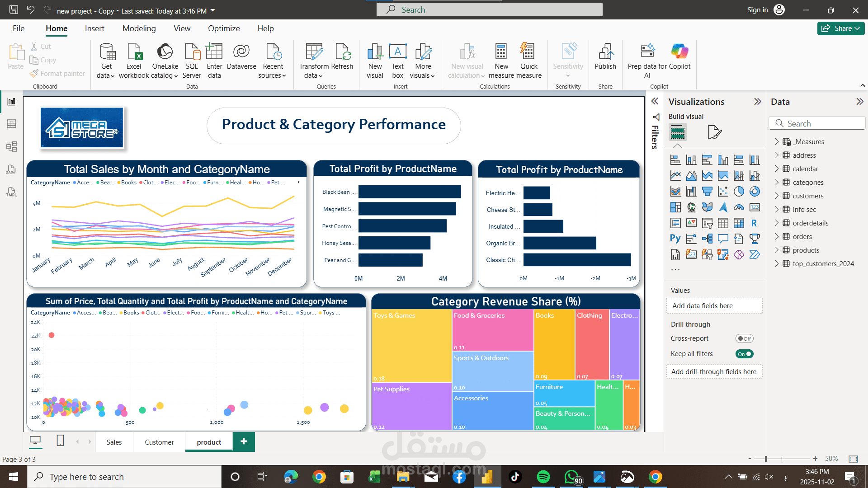Click the zoom slider handle
868x488 pixels.
click(766, 459)
